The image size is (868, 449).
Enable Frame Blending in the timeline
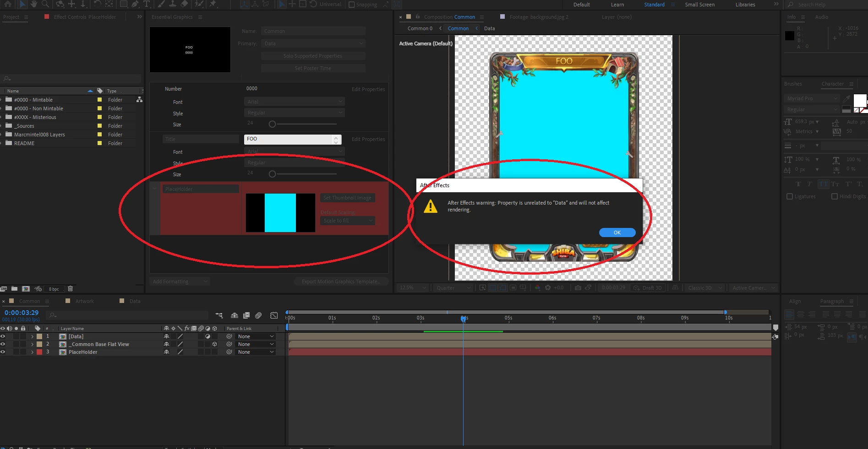pos(246,315)
